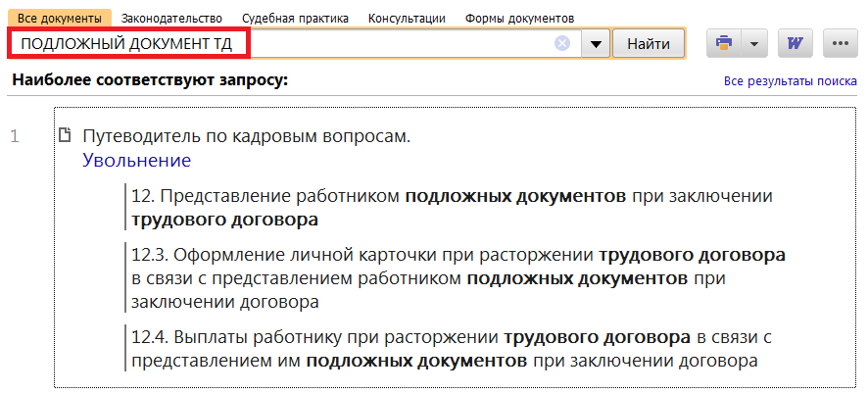Follow the Увольнение link
Viewport: 868px width, 394px height.
(136, 161)
